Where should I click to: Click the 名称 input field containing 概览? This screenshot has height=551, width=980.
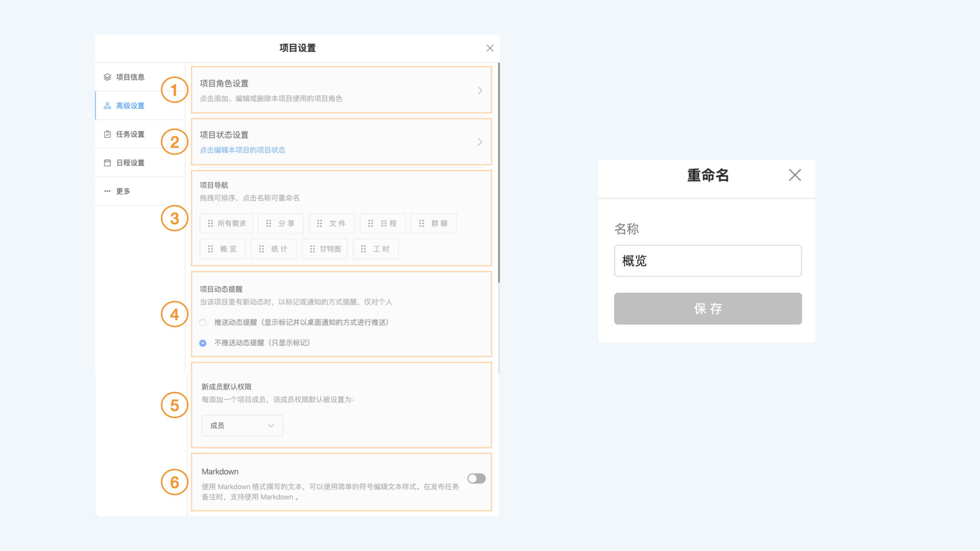point(708,261)
